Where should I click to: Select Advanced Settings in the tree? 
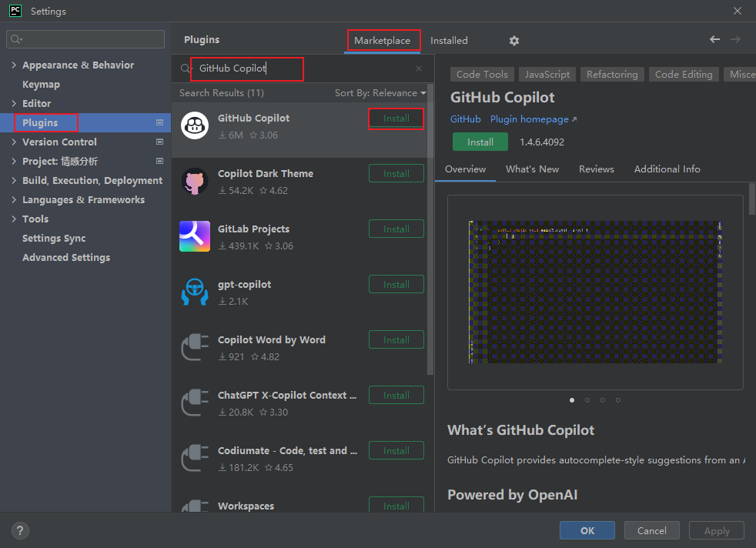point(66,257)
